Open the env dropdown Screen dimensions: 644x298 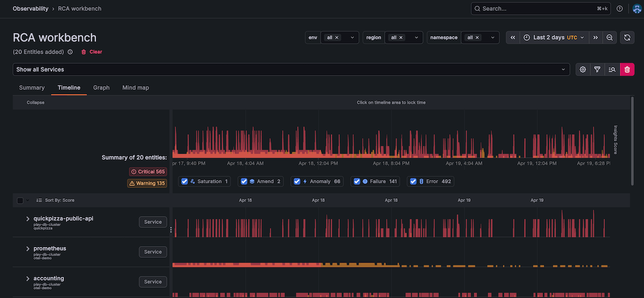(353, 38)
